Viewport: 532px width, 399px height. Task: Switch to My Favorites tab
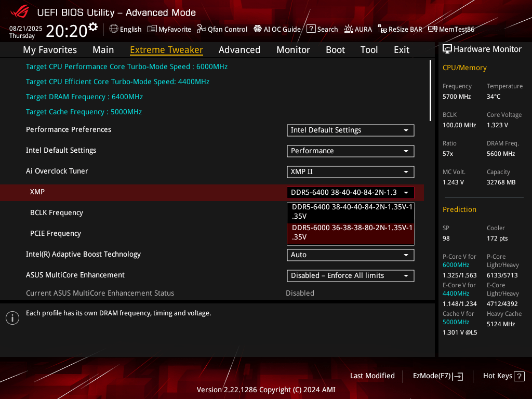coord(50,50)
